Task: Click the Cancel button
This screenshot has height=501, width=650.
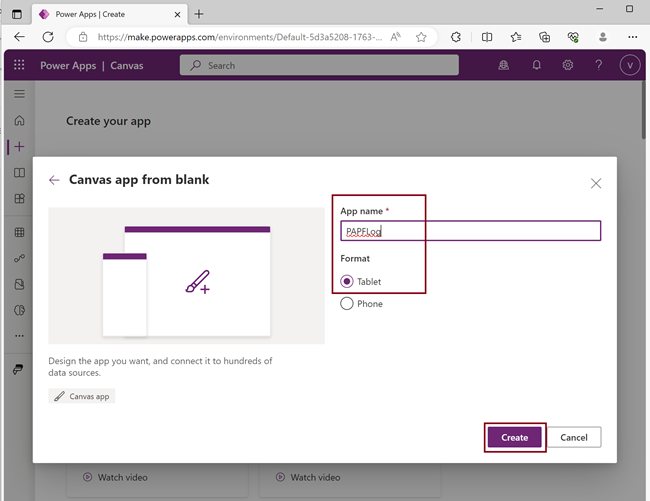Action: coord(574,437)
